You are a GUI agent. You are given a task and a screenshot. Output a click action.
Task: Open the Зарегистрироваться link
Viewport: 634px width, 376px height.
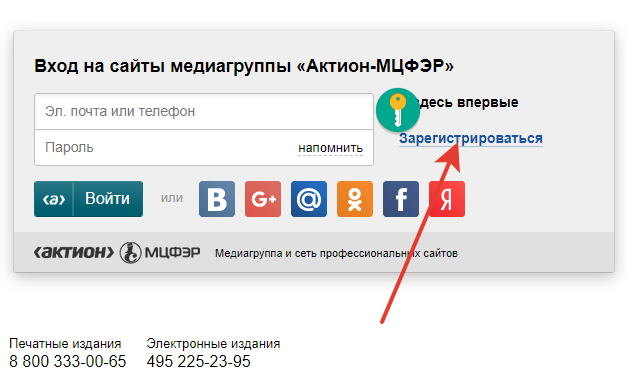click(471, 138)
